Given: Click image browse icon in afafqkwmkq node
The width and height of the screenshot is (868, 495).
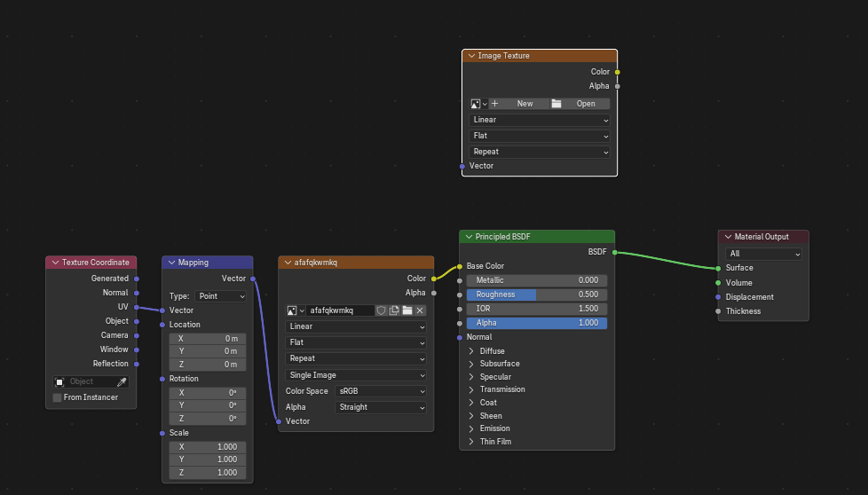Looking at the screenshot, I should (x=295, y=310).
